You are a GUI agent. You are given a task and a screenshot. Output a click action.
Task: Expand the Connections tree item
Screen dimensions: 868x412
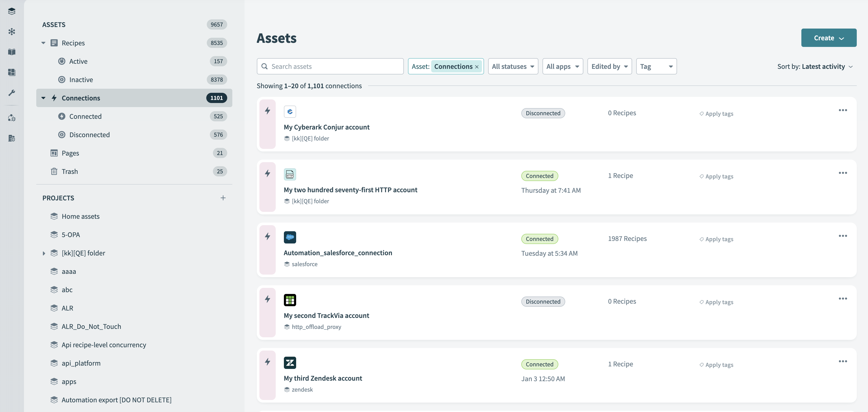(43, 98)
